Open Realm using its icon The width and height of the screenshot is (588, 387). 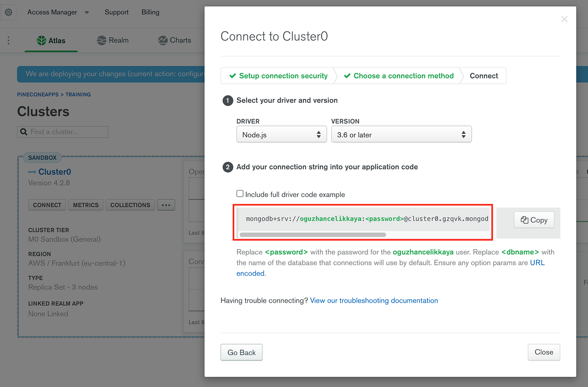tap(101, 40)
